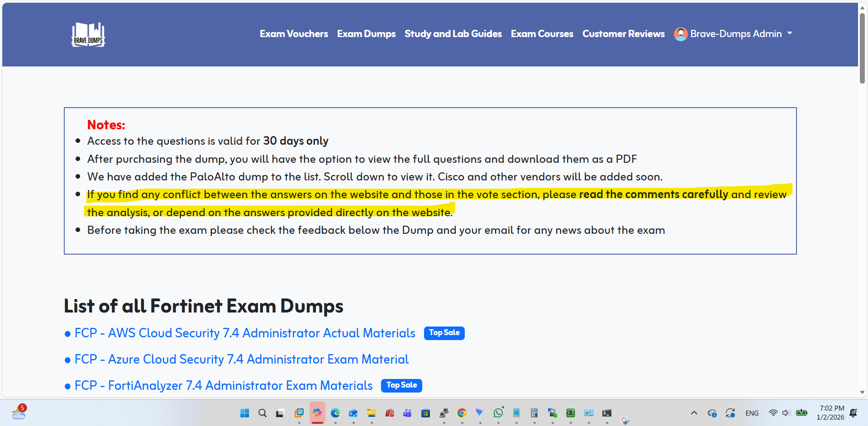The height and width of the screenshot is (426, 868).
Task: Show hidden system tray icons chevron
Action: click(694, 413)
